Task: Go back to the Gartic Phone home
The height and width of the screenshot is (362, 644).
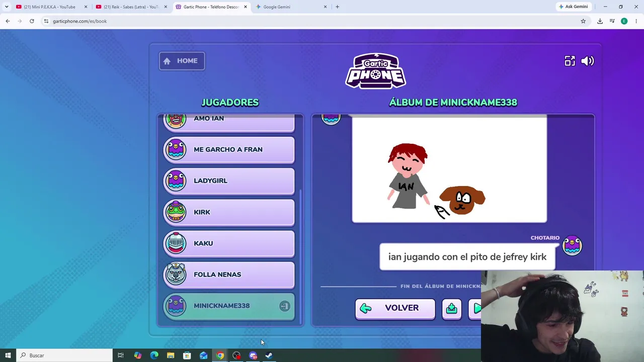Action: tap(182, 61)
